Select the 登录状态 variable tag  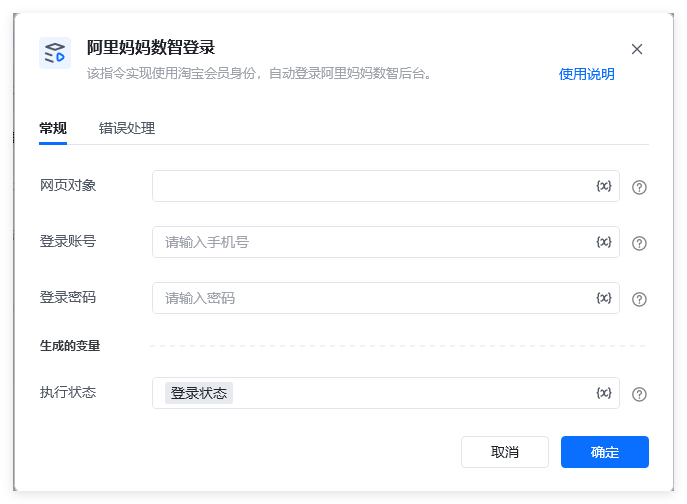[199, 393]
